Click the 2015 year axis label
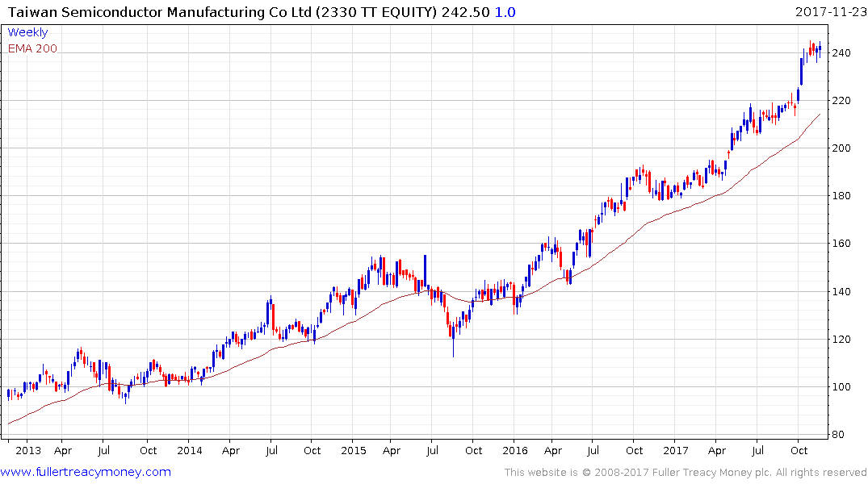868x484 pixels. point(354,450)
